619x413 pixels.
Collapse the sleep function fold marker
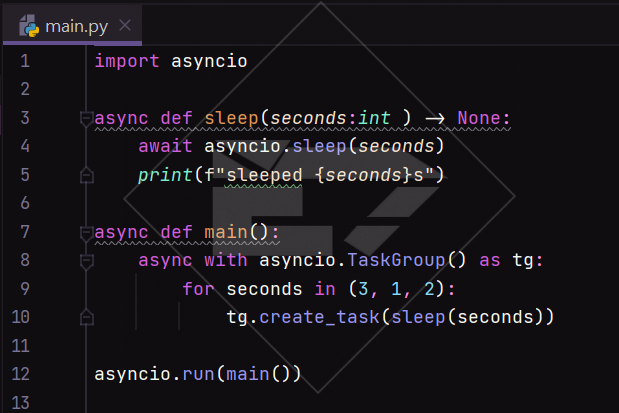[x=86, y=119]
